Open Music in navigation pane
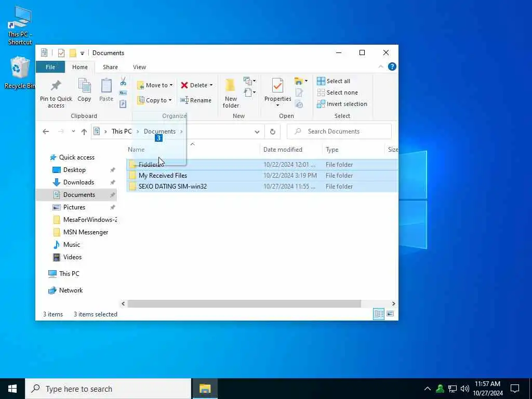This screenshot has width=532, height=399. tap(72, 245)
